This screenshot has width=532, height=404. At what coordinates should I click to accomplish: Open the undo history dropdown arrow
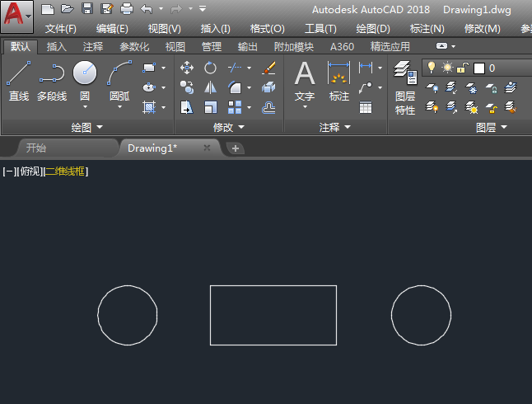[x=161, y=8]
